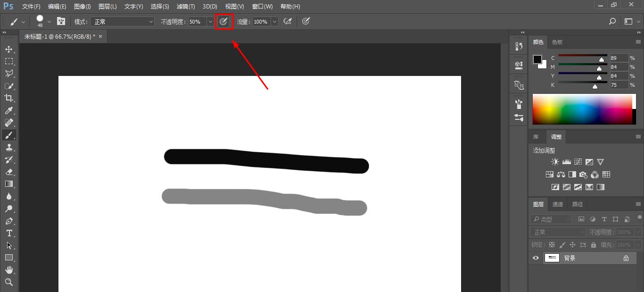Click the K value input field
644x292 pixels.
coord(619,85)
